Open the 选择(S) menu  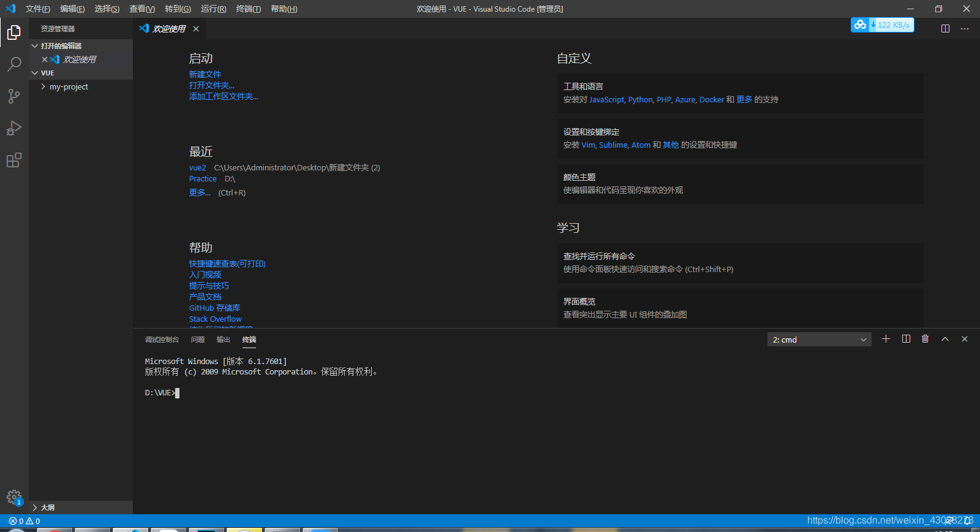click(107, 9)
